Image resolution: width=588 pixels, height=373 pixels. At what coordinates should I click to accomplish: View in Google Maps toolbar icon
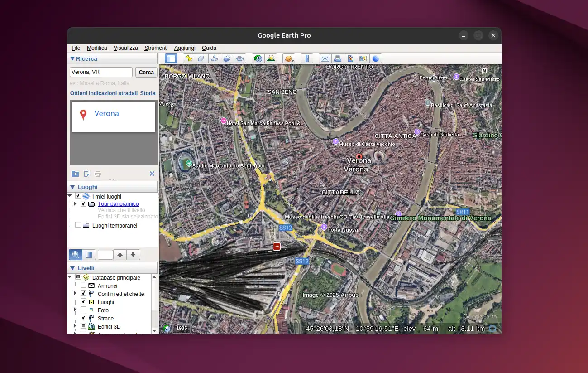363,58
